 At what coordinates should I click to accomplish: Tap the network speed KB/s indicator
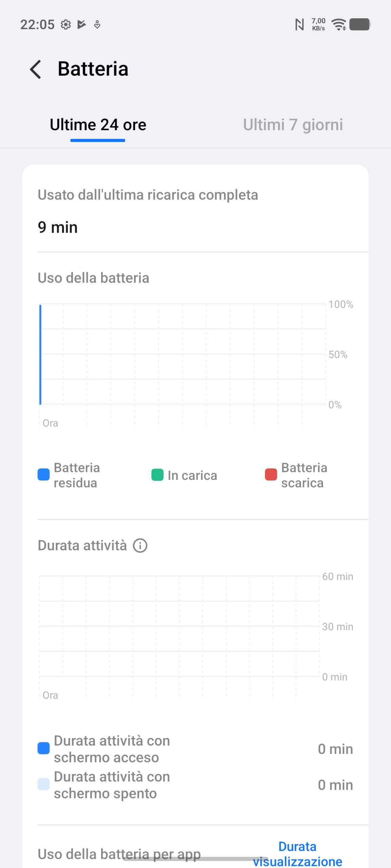pos(318,25)
